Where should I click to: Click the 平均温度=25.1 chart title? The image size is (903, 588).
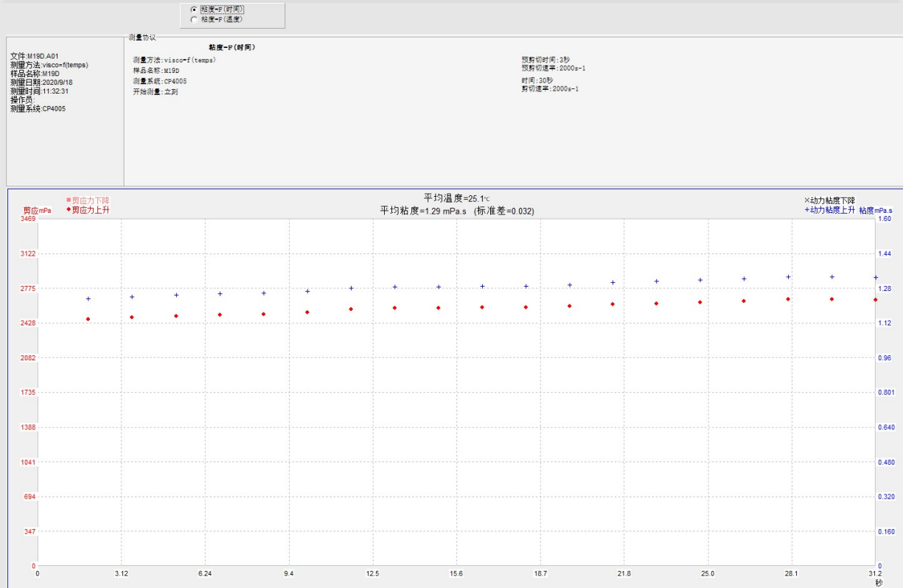[x=456, y=198]
